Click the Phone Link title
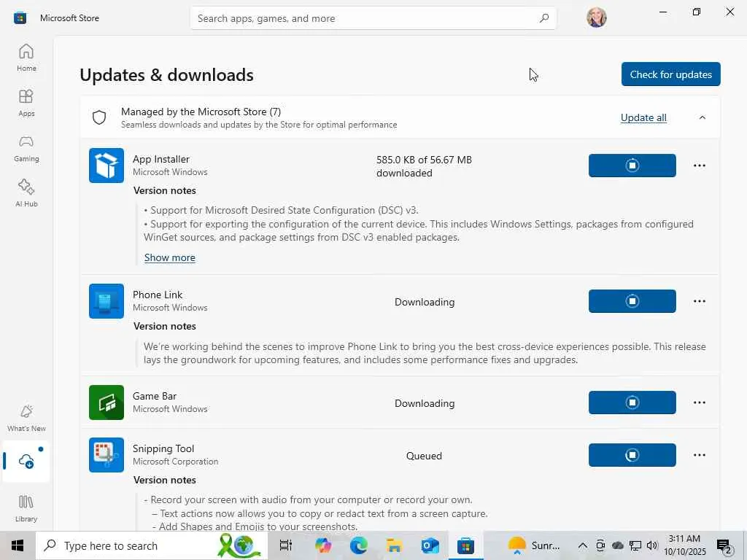 (x=158, y=295)
